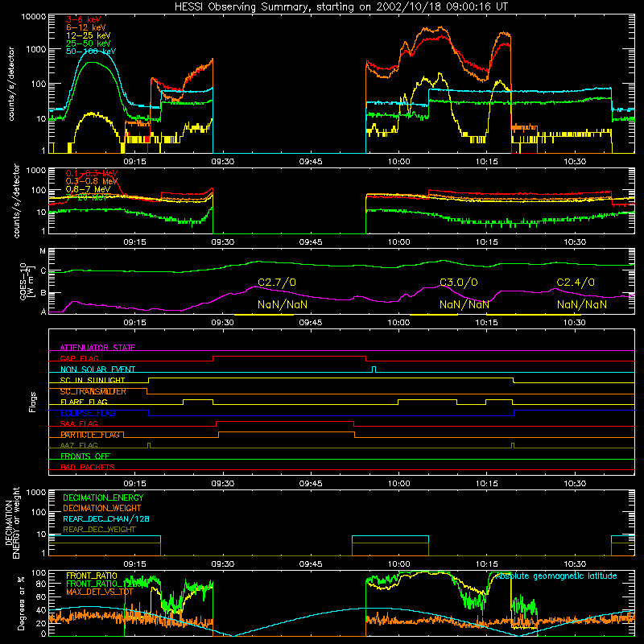
Task: Click the HESSI Observing Summary title
Action: pyautogui.click(x=341, y=7)
